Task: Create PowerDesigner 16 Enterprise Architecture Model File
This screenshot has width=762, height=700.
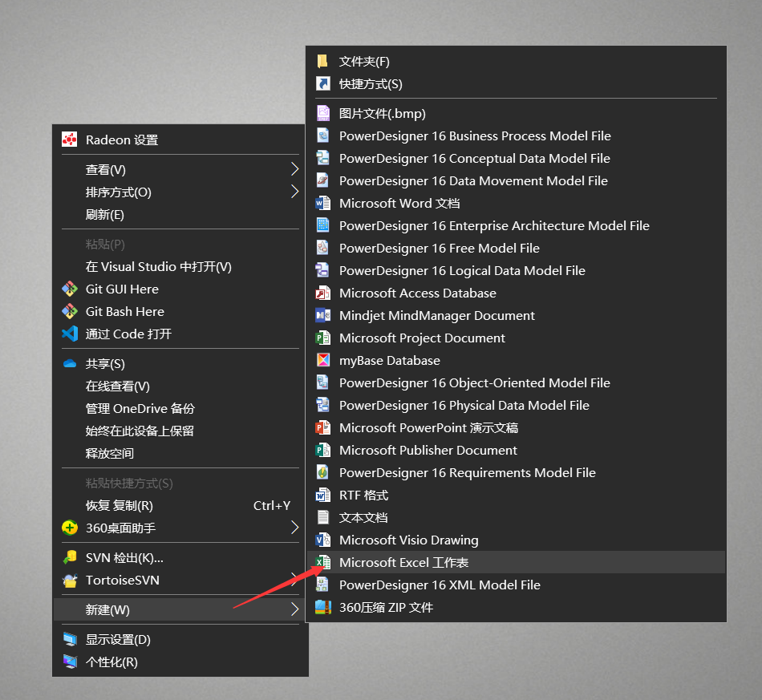Action: pyautogui.click(x=516, y=225)
